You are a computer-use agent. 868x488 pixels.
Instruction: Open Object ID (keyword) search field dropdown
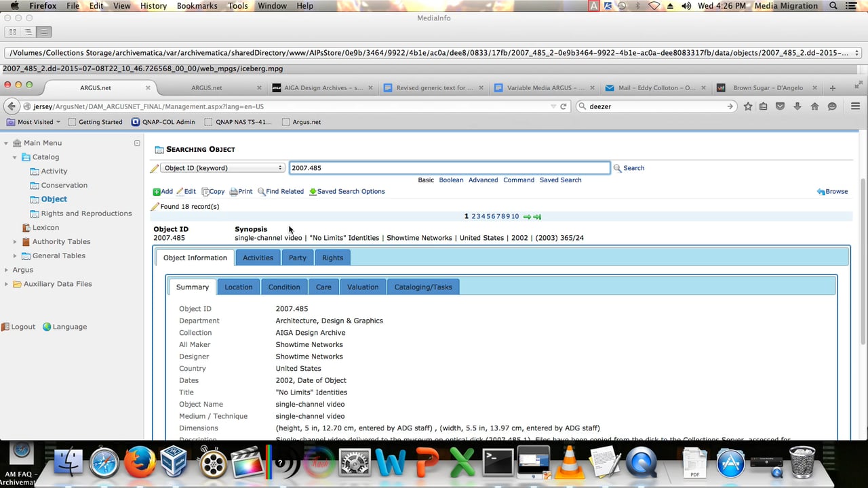(222, 168)
